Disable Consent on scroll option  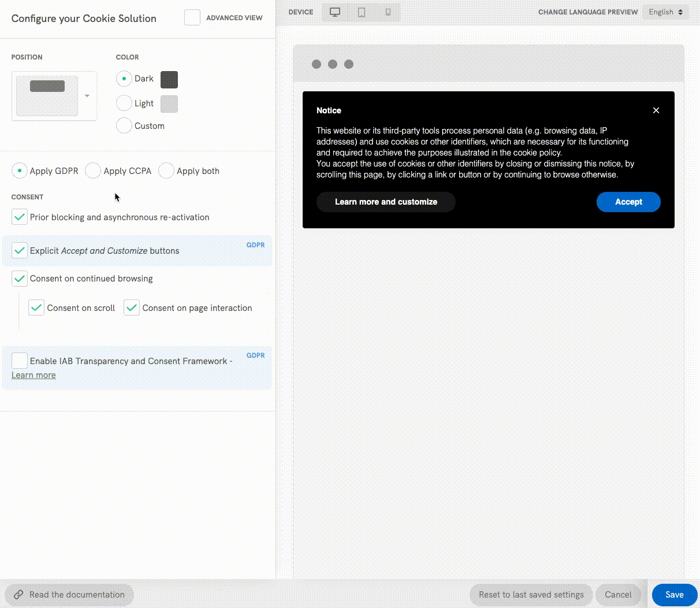(36, 308)
